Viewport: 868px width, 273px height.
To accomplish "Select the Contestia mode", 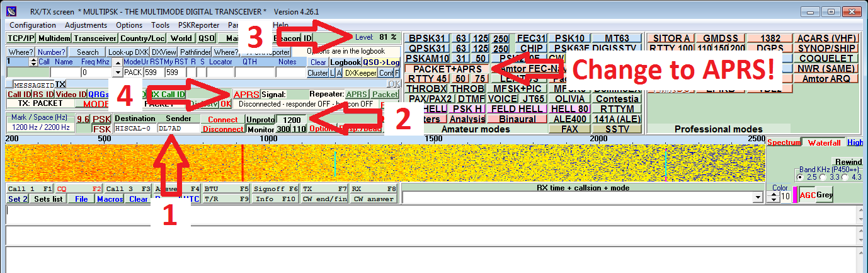I will tap(617, 99).
